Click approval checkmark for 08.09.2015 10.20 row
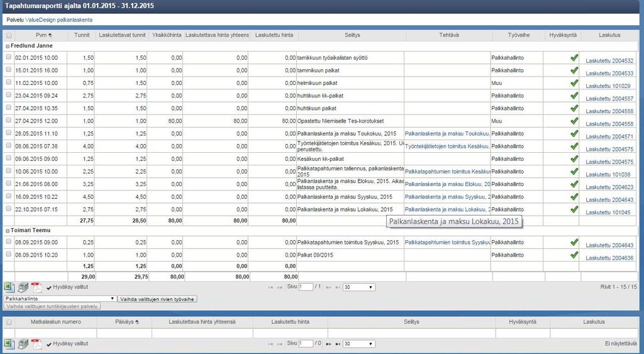Image resolution: width=644 pixels, height=354 pixels. point(574,255)
